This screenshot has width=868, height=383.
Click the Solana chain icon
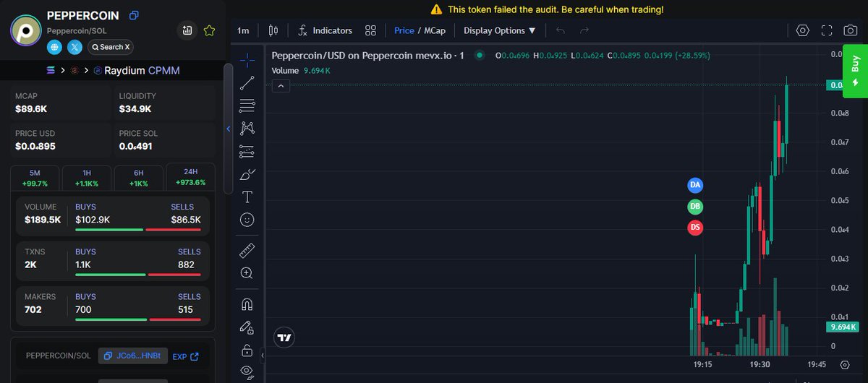pyautogui.click(x=51, y=70)
